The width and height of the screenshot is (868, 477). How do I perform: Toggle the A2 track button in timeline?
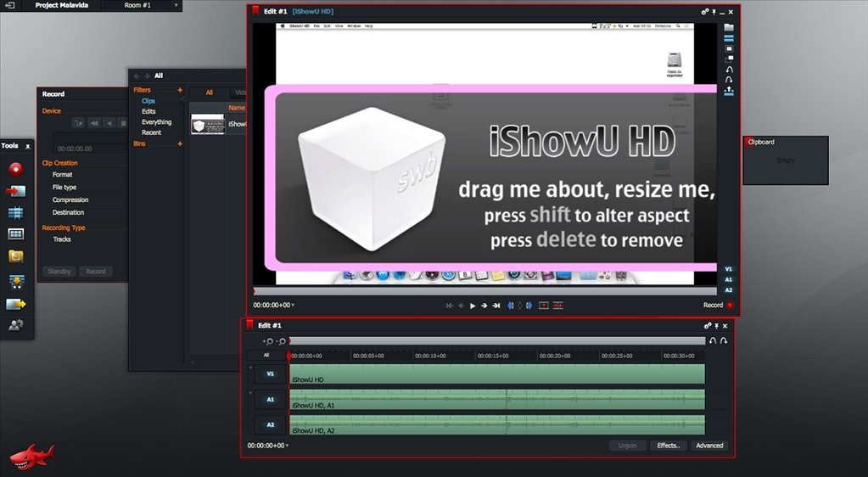pyautogui.click(x=271, y=425)
